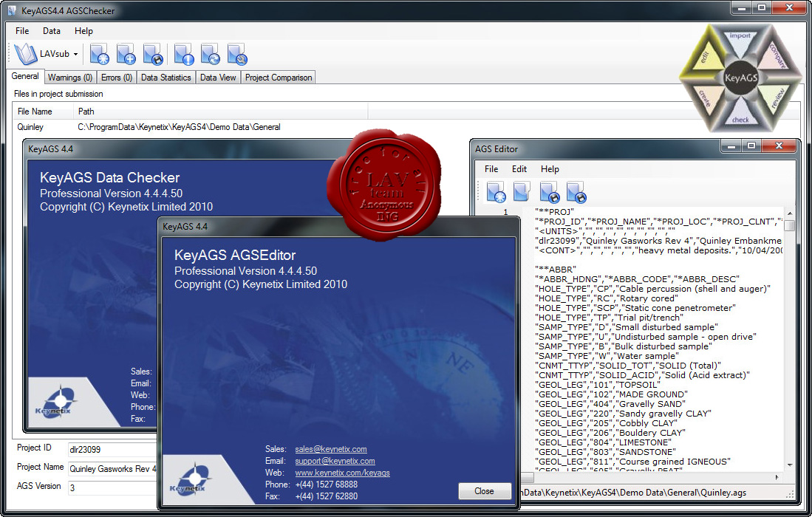Open the Project Comparison tab
The width and height of the screenshot is (812, 517).
coord(279,78)
